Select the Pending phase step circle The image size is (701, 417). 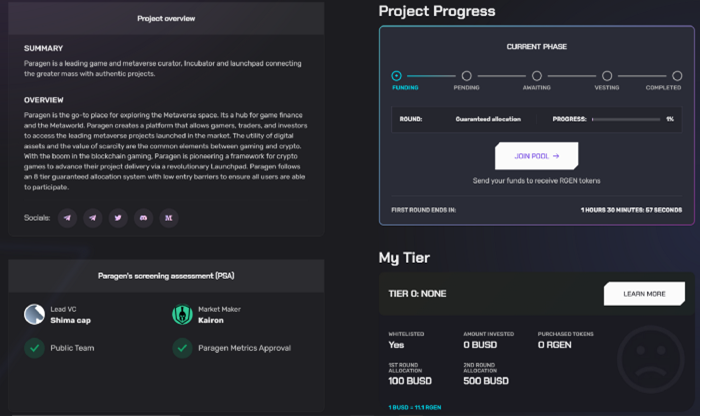point(466,76)
